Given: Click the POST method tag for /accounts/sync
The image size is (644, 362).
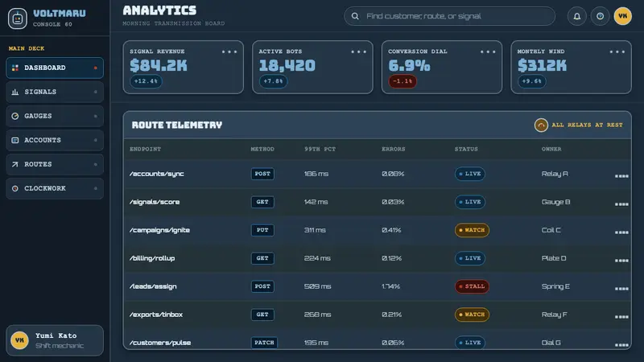Looking at the screenshot, I should point(262,174).
